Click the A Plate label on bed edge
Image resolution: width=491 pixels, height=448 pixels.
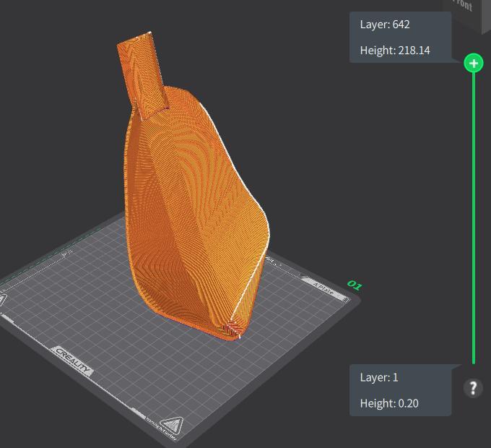[x=323, y=288]
